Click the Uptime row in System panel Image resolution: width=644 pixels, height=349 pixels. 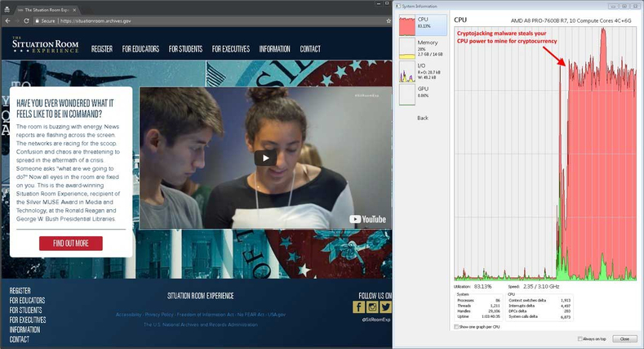pyautogui.click(x=478, y=316)
